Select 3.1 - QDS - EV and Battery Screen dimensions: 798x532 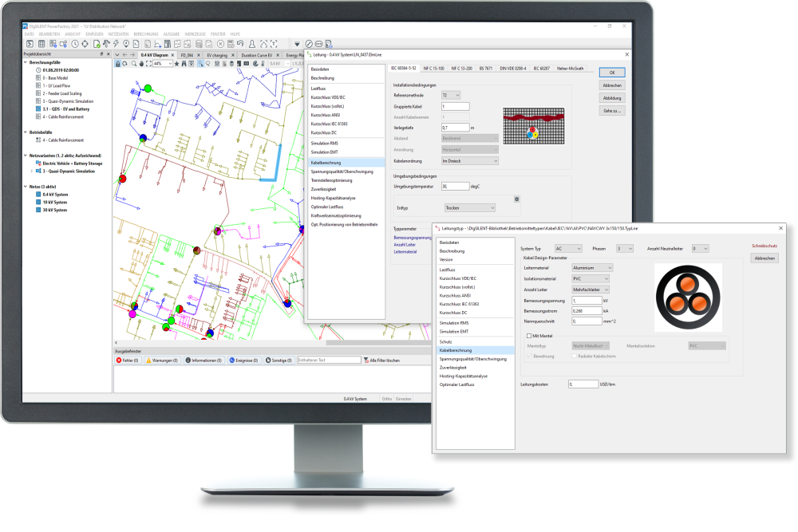click(65, 108)
